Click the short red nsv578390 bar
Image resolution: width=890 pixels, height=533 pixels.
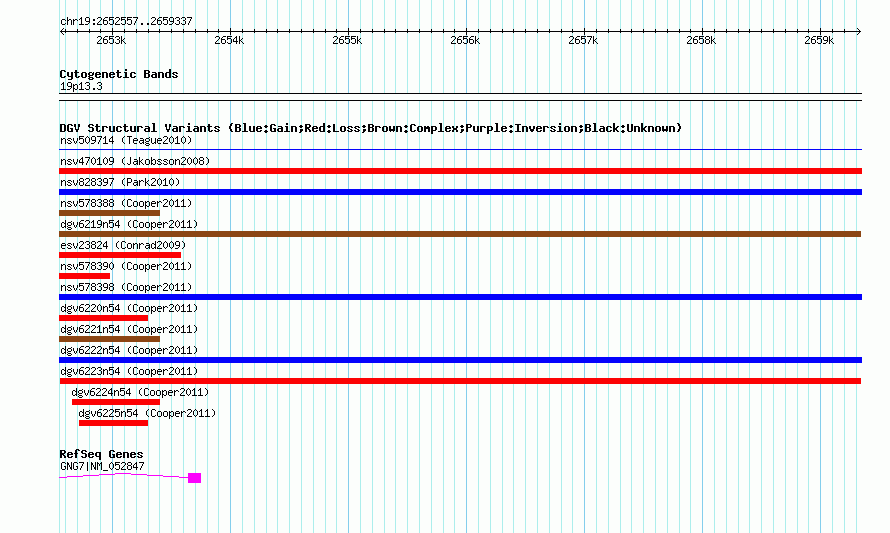[x=85, y=276]
